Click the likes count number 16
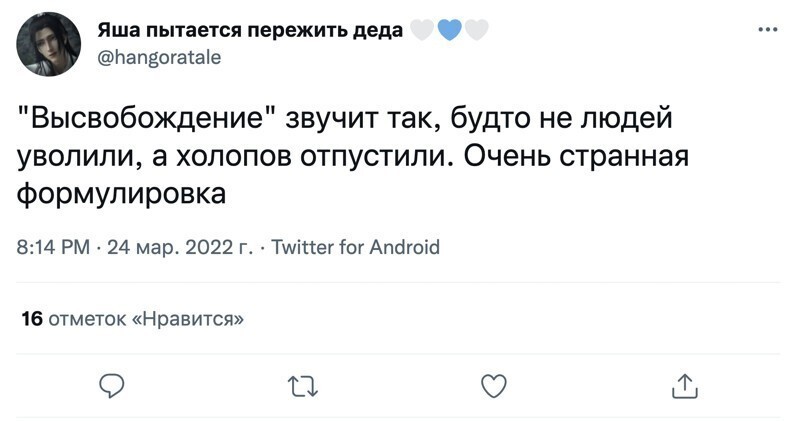 pyautogui.click(x=30, y=319)
